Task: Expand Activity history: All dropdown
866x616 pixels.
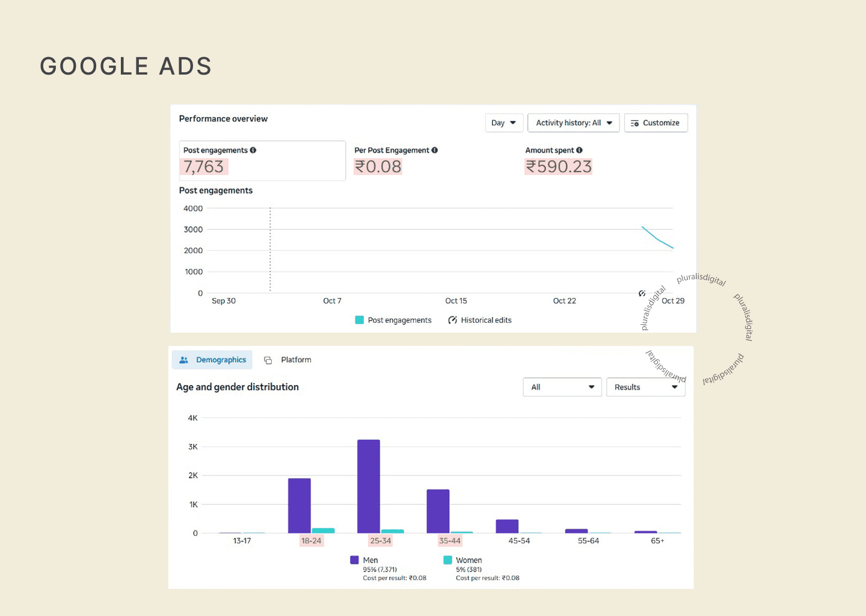Action: pos(573,123)
